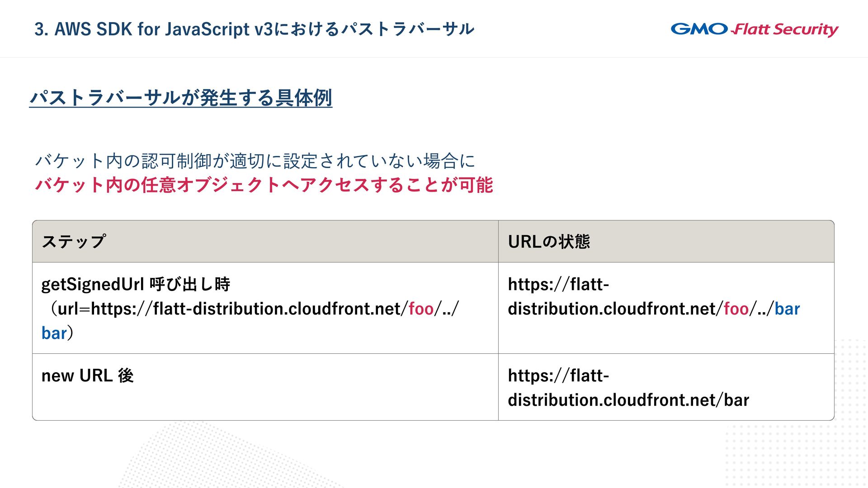Click the gray sentence about バケット内の認可制御
The height and width of the screenshot is (488, 868).
(255, 161)
